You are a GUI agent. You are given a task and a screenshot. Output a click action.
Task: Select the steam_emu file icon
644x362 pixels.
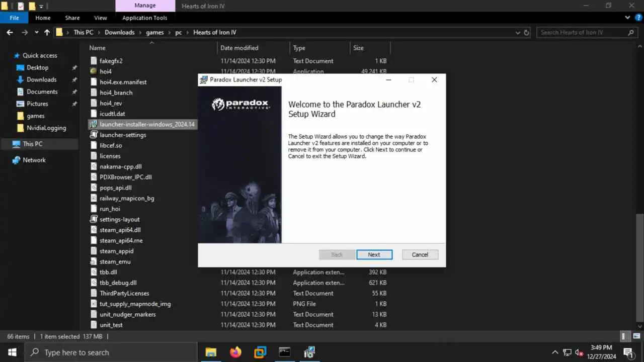[93, 261]
